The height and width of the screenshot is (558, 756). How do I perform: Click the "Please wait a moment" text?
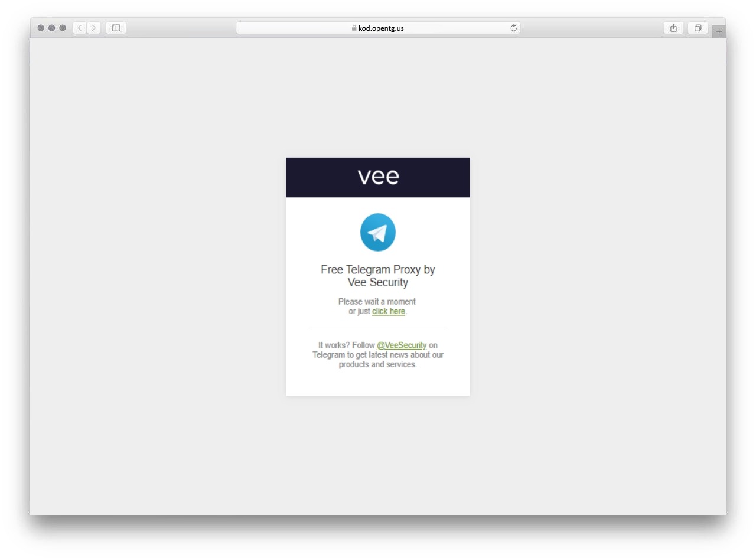click(x=377, y=302)
